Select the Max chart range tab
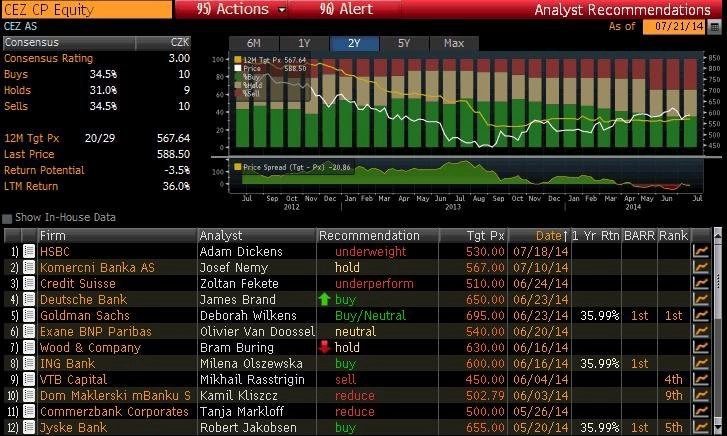Viewport: 727px width, 436px height. (454, 43)
